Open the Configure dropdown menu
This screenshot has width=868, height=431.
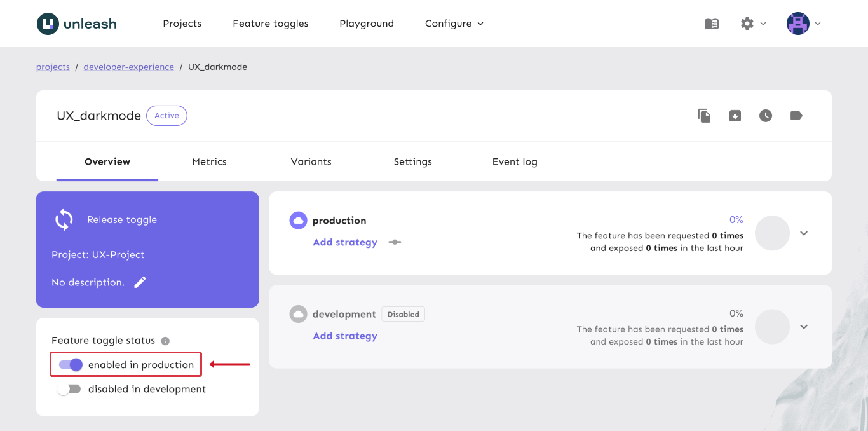click(454, 24)
